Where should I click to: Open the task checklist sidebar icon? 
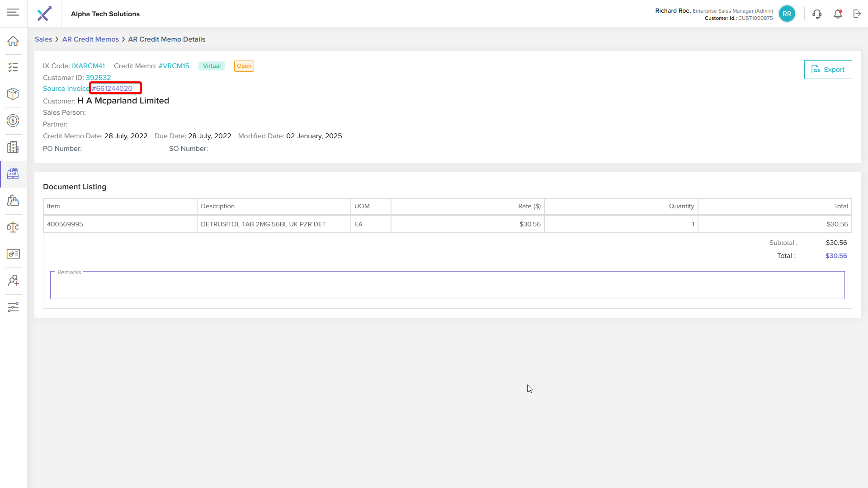coord(13,67)
